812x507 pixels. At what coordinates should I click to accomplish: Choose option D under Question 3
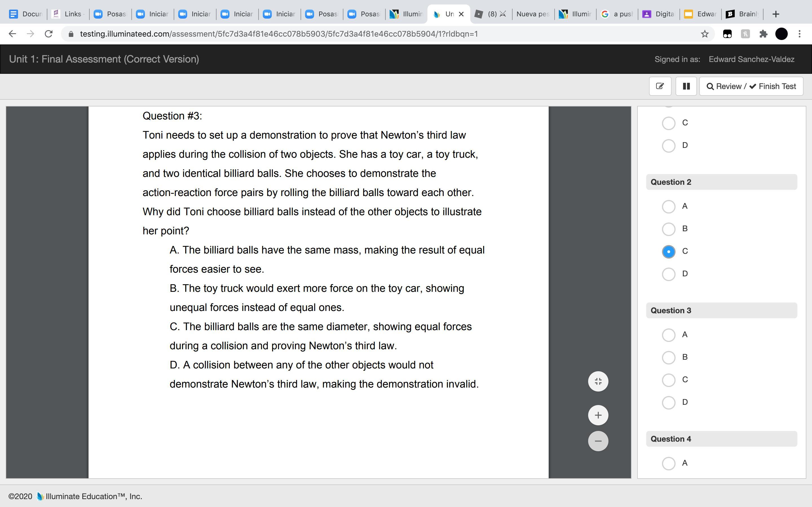click(668, 403)
